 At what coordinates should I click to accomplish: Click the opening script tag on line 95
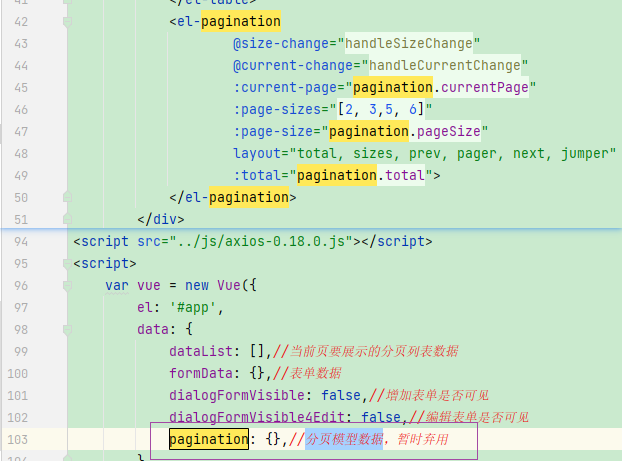click(x=105, y=263)
